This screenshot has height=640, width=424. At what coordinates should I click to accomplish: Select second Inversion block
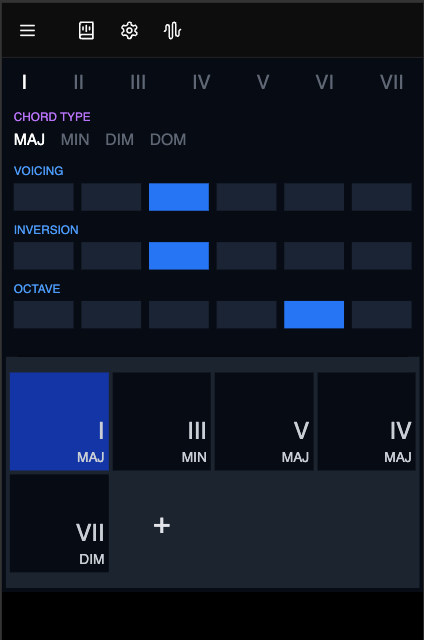[x=111, y=256]
